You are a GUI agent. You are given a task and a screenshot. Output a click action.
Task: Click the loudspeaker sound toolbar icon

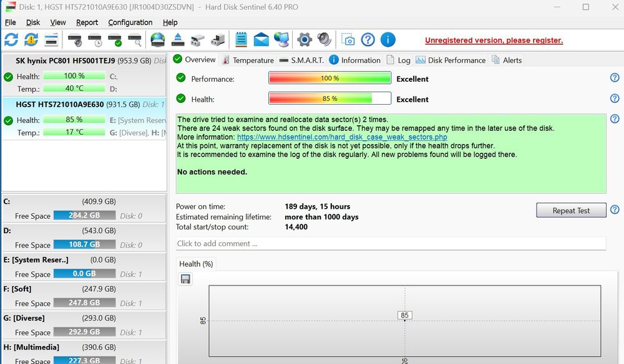click(324, 40)
